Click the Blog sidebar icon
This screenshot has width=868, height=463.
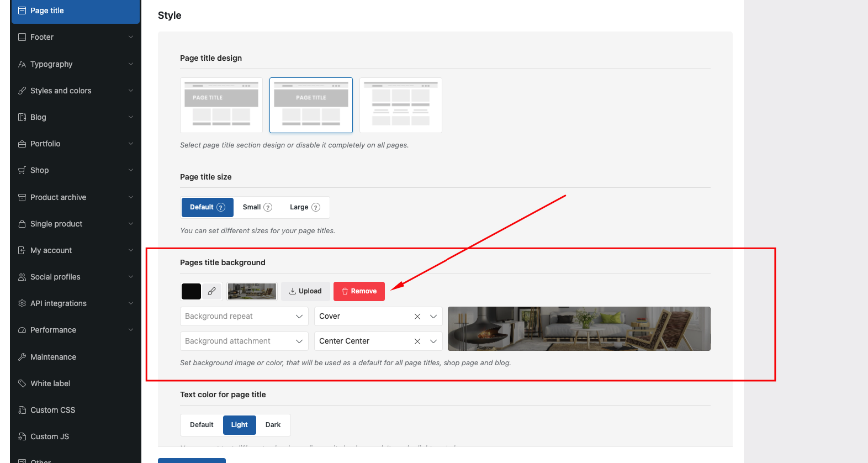[22, 117]
